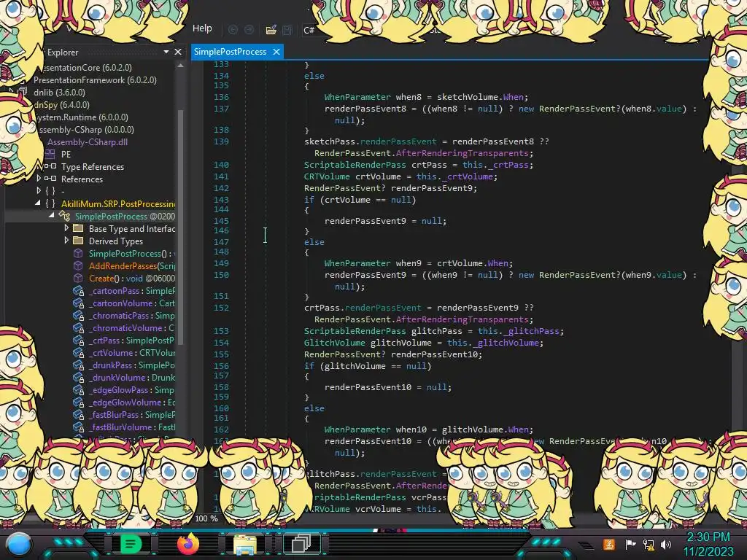Close the Assembly Explorer panel
This screenshot has width=747, height=560.
click(x=178, y=52)
